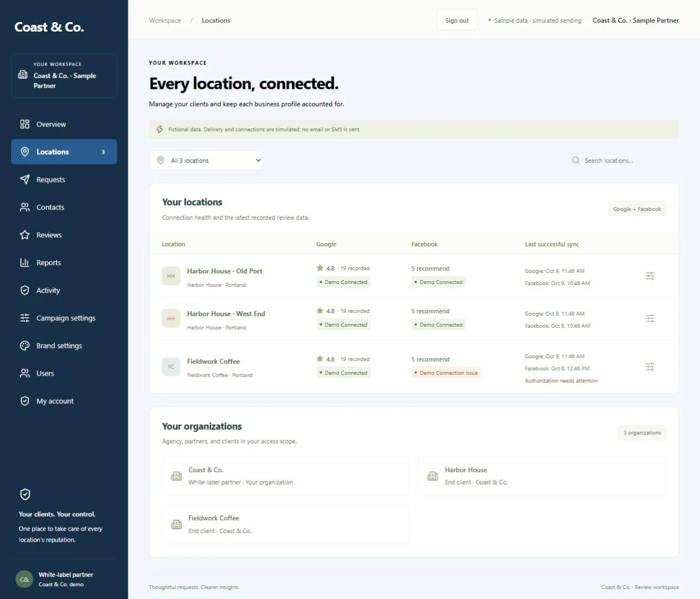
Task: Click the lightning icon in the fictional data banner
Action: tap(159, 130)
